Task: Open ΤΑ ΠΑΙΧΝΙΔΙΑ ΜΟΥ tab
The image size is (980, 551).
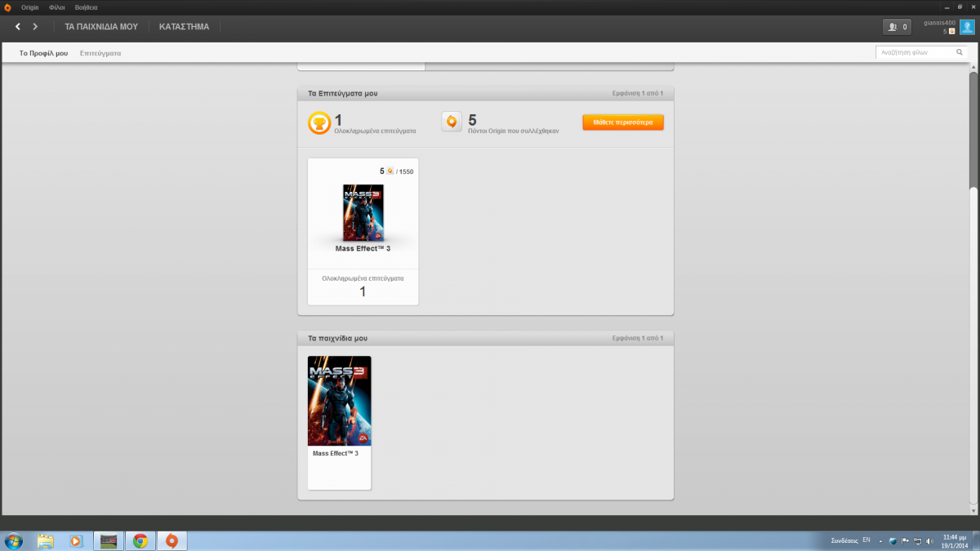Action: 101,27
